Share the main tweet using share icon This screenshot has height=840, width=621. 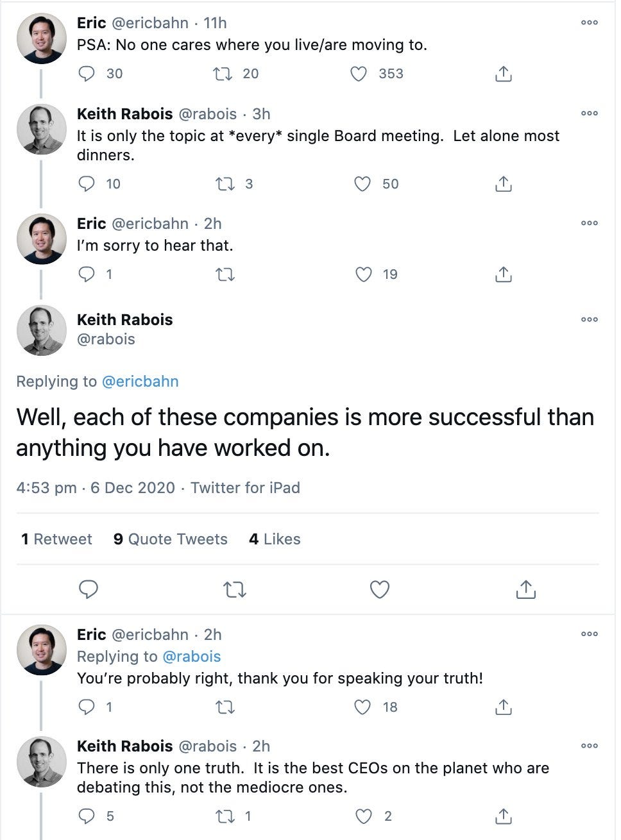(x=525, y=589)
